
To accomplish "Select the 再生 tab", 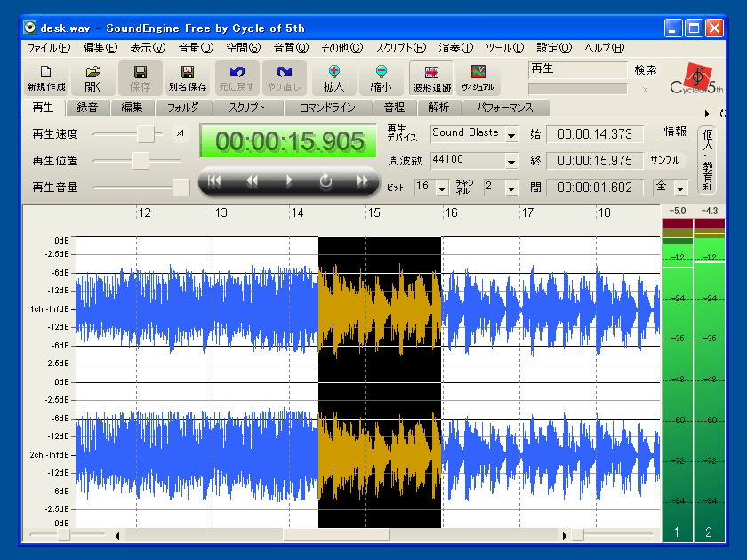I will 43,108.
